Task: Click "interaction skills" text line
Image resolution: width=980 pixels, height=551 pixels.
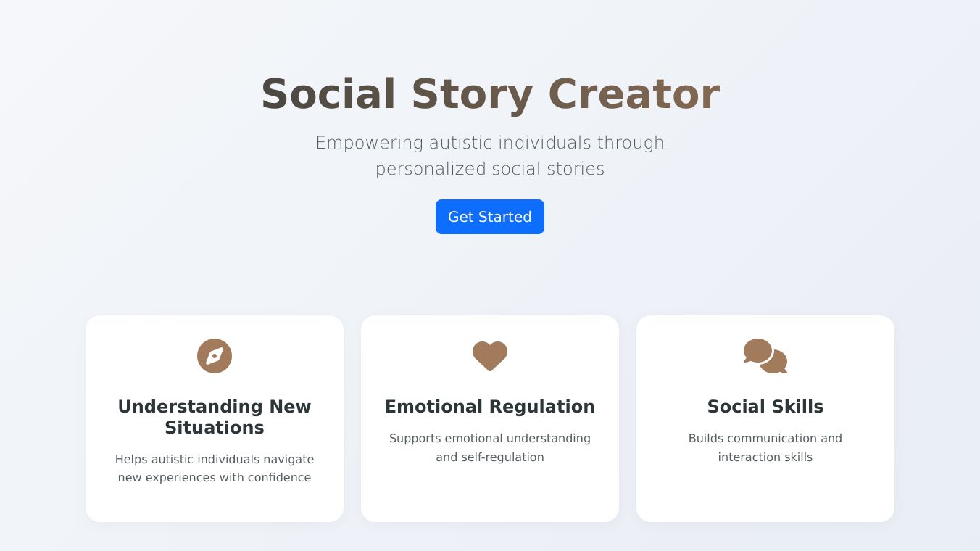Action: (x=765, y=457)
